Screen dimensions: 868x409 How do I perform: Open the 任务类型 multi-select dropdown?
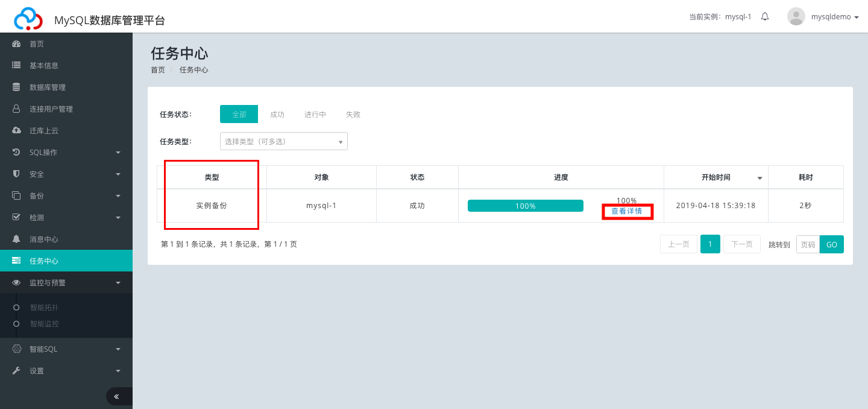tap(284, 141)
